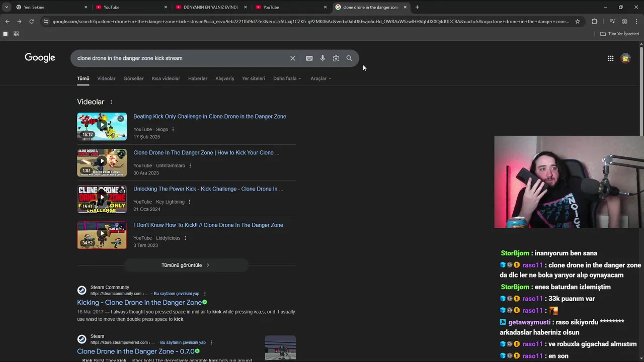Screen dimensions: 644x362
Task: Open more options for Slogo video result
Action: pyautogui.click(x=173, y=130)
